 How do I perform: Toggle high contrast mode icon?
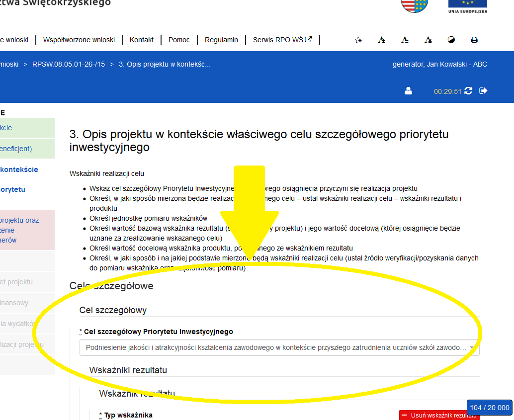(451, 40)
